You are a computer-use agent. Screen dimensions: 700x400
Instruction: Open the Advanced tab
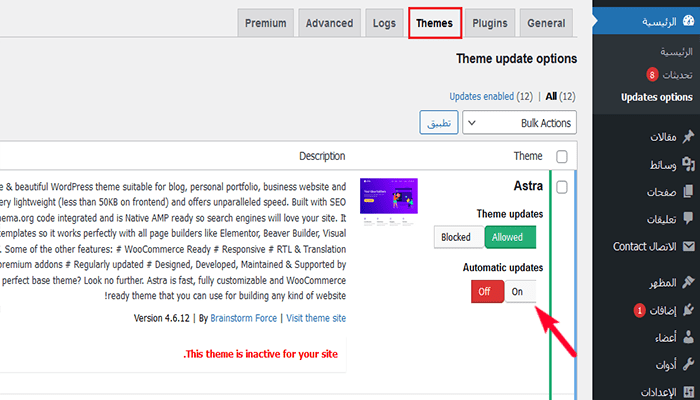(x=329, y=23)
